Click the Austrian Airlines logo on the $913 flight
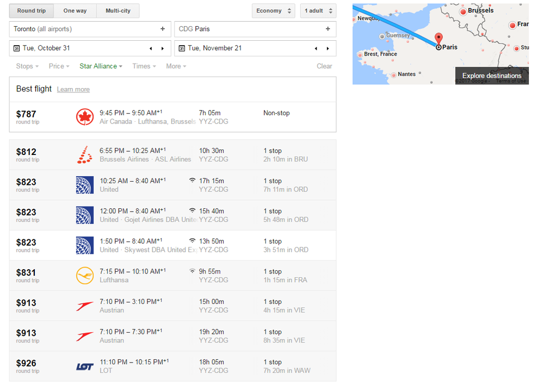 click(84, 306)
